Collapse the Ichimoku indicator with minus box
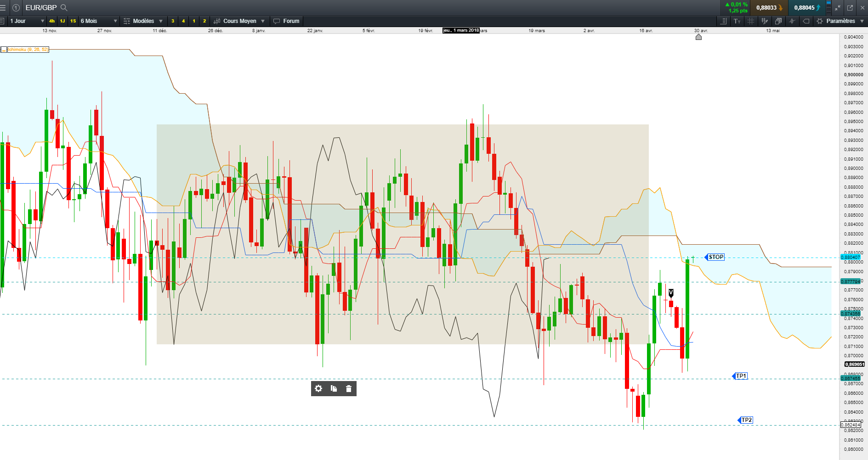The height and width of the screenshot is (460, 868). pyautogui.click(x=4, y=50)
